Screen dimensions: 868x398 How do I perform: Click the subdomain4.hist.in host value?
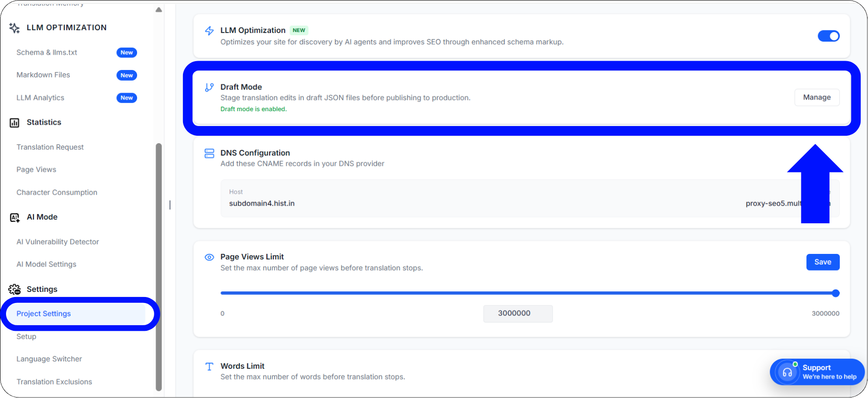pyautogui.click(x=262, y=203)
